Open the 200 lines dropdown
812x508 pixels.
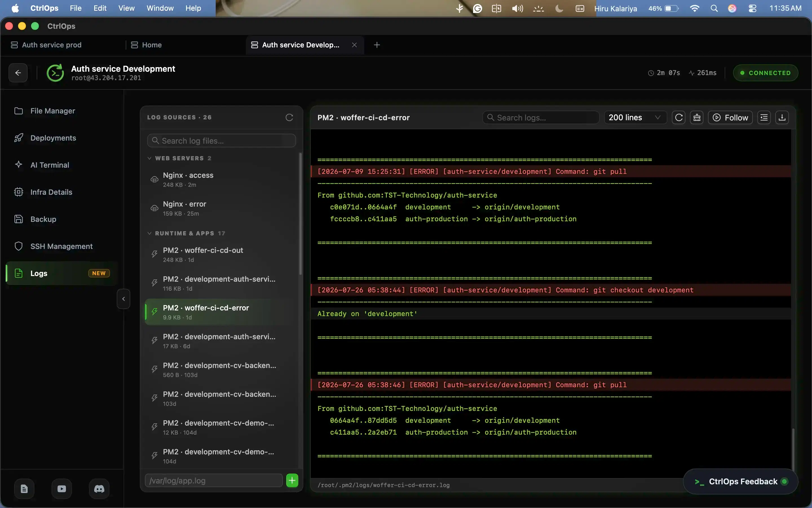[x=635, y=117]
